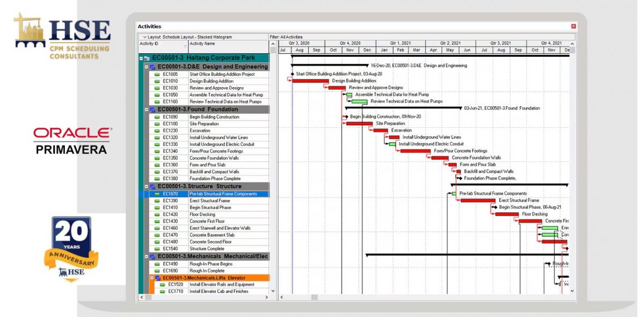The width and height of the screenshot is (644, 317).
Task: Click Start Office Building Addition milestone diamond
Action: pyautogui.click(x=292, y=74)
